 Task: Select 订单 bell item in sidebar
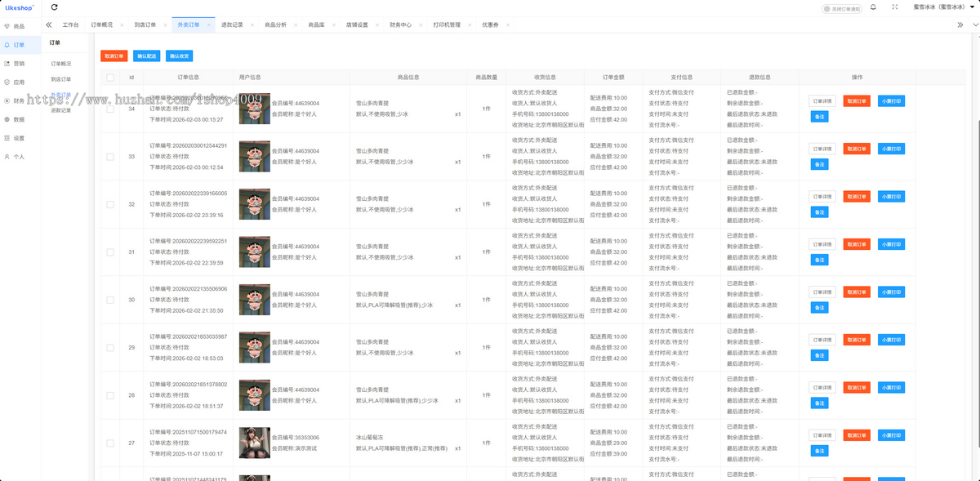pos(15,45)
